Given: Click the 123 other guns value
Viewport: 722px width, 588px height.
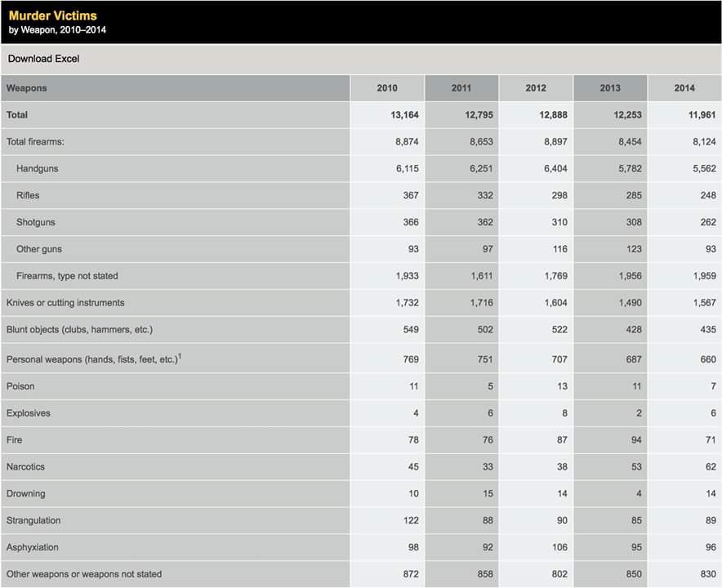Looking at the screenshot, I should point(634,249).
